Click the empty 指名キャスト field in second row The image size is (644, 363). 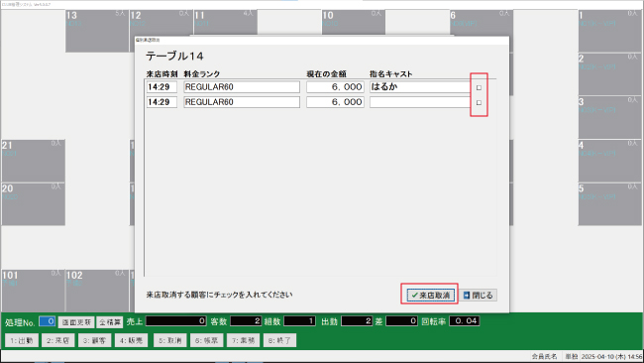tap(420, 102)
